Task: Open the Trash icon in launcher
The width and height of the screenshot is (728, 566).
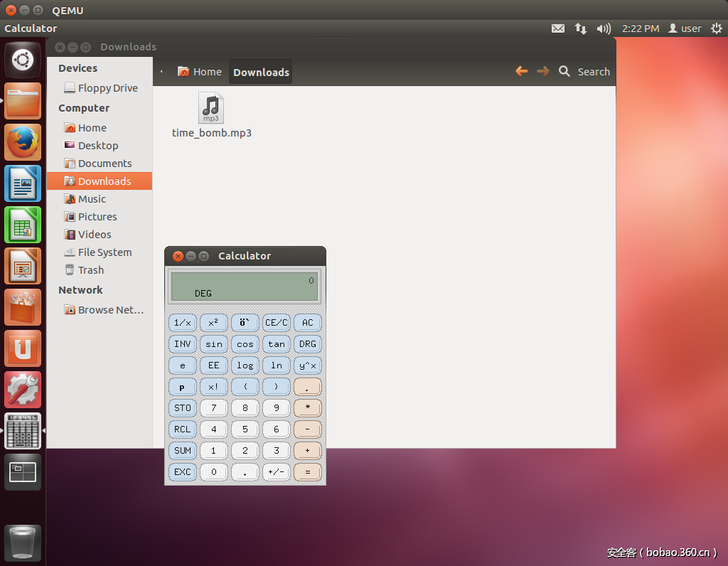Action: click(23, 543)
